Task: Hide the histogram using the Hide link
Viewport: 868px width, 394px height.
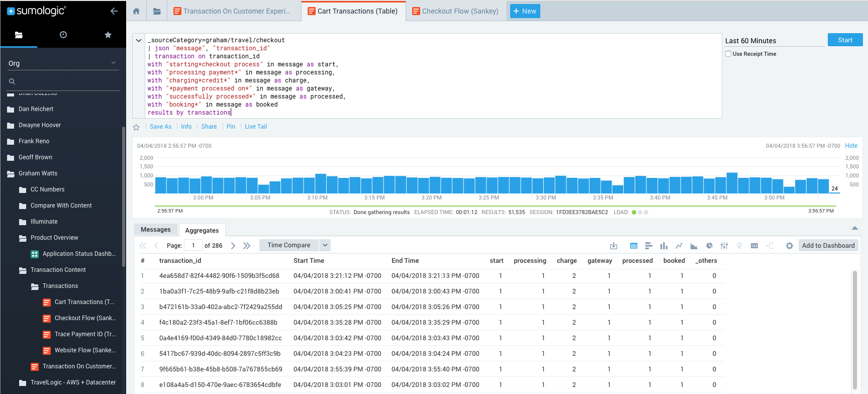Action: click(x=851, y=146)
